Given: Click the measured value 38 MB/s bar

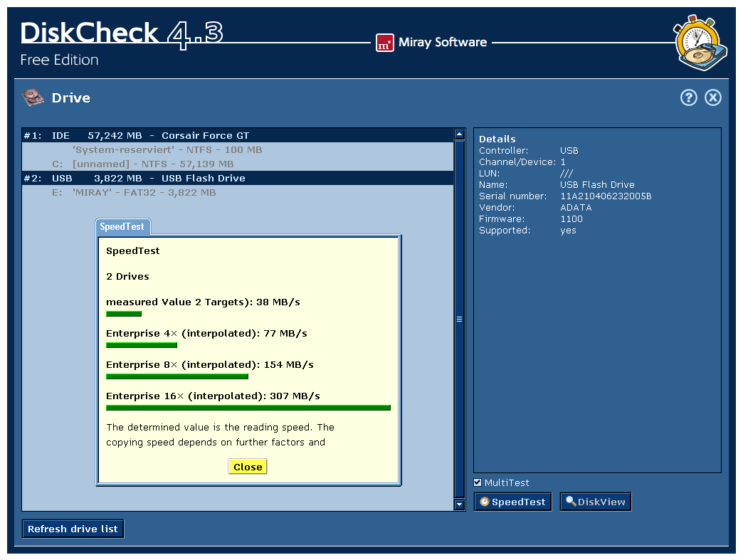Looking at the screenshot, I should [x=124, y=314].
